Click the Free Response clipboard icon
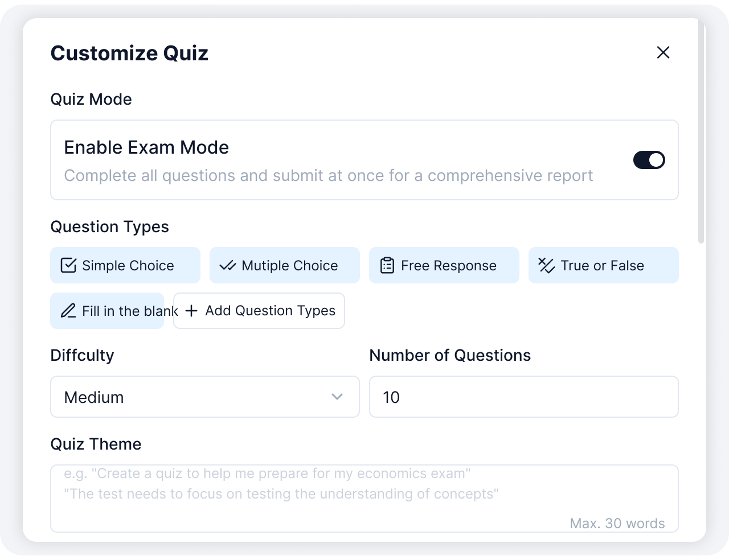The height and width of the screenshot is (560, 729). [x=387, y=265]
